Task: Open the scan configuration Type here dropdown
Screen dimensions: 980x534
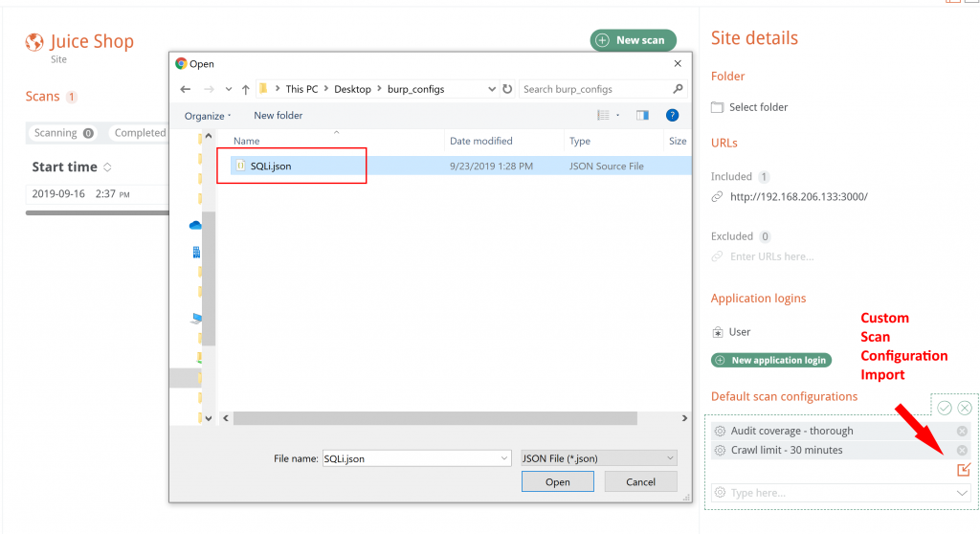Action: click(x=962, y=493)
